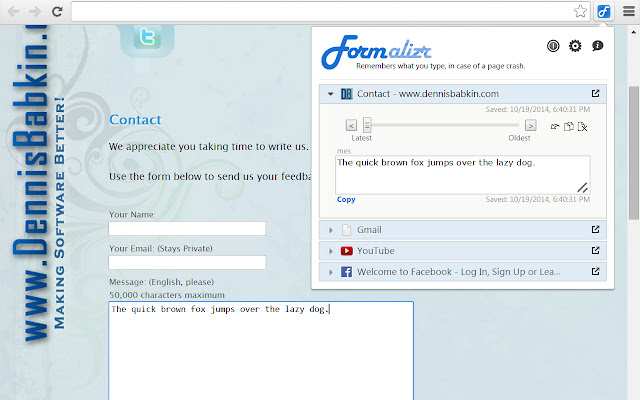
Task: Click the Formalizr extension icon in toolbar
Action: point(603,11)
